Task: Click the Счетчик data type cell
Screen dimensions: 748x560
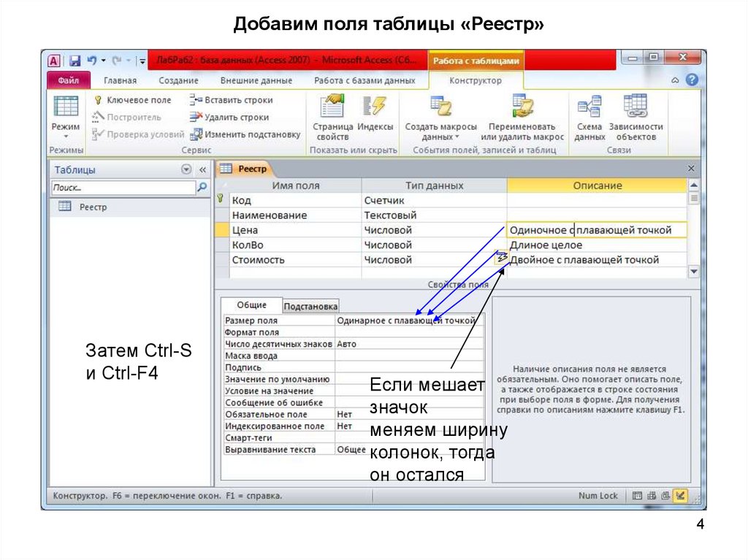Action: point(434,200)
